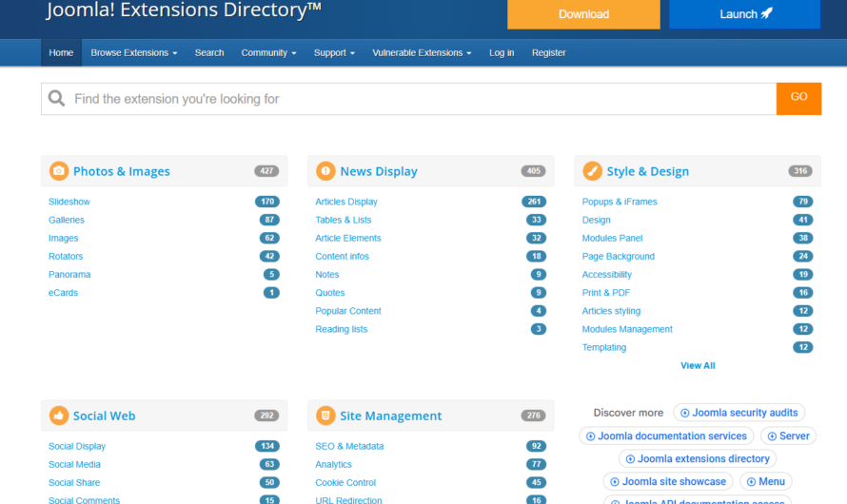Image resolution: width=847 pixels, height=504 pixels.
Task: Open the Article Elements subcategory
Action: 348,239
